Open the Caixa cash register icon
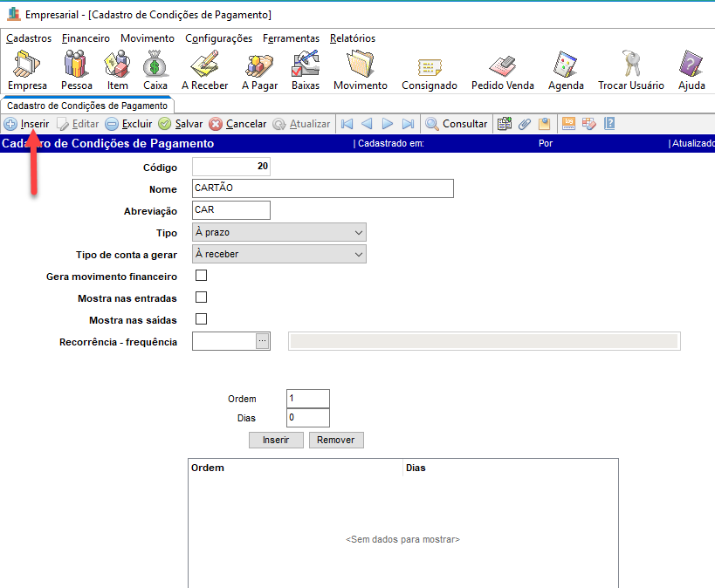This screenshot has width=715, height=588. pos(155,70)
